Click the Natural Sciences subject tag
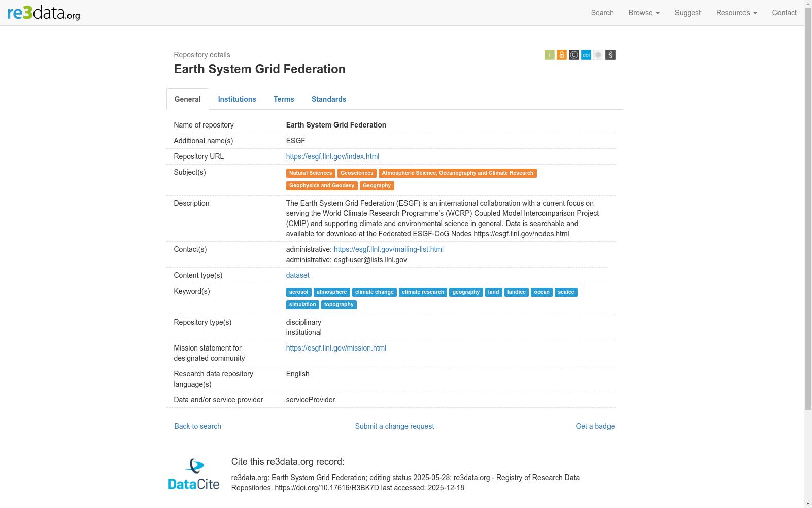 pos(311,173)
